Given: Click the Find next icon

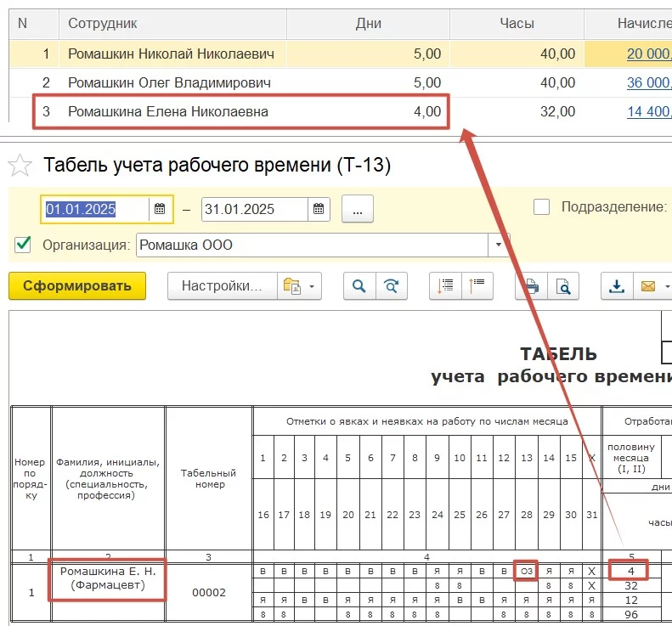Looking at the screenshot, I should coord(392,285).
